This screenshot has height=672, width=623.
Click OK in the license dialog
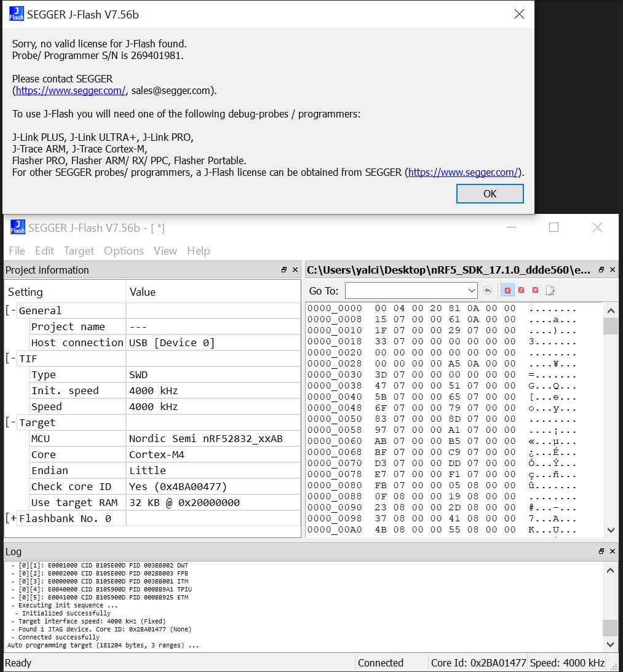[x=490, y=194]
